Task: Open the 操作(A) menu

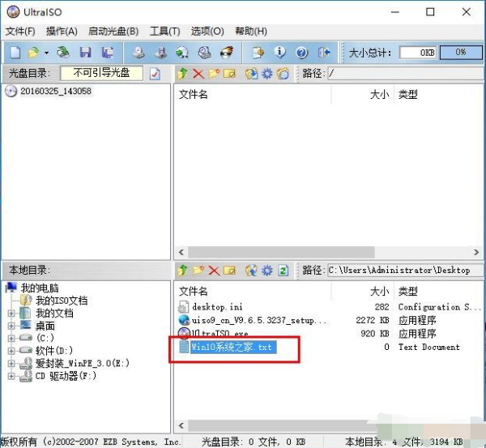Action: (62, 32)
